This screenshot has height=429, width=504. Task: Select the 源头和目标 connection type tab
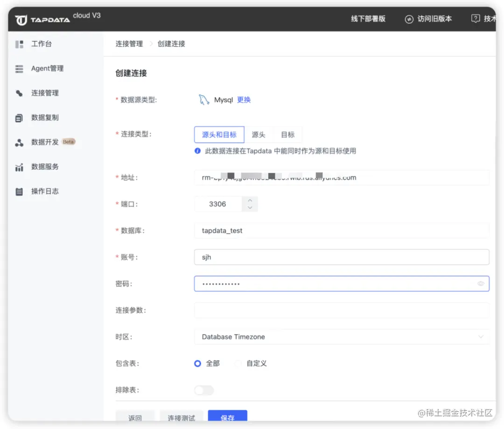tap(219, 135)
